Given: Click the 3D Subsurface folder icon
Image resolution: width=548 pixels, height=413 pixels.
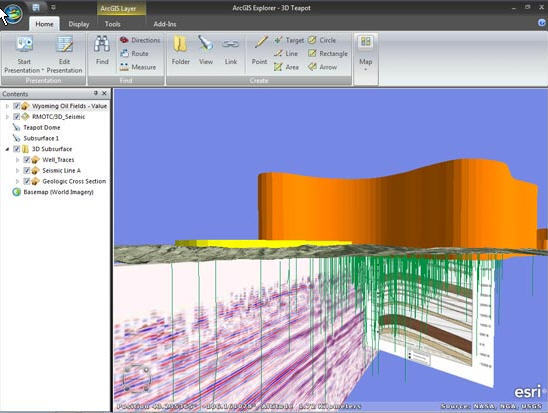Looking at the screenshot, I should (26, 149).
